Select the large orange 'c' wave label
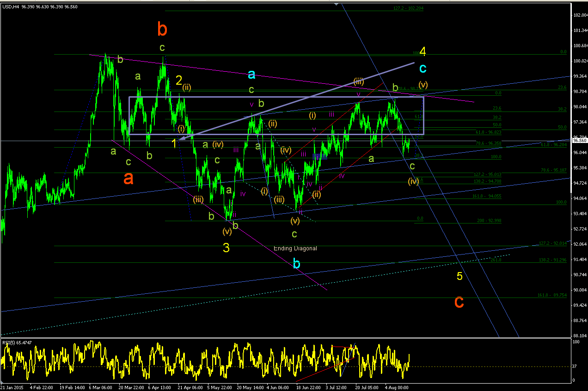Screen dimensions: 588x391 [x=459, y=302]
